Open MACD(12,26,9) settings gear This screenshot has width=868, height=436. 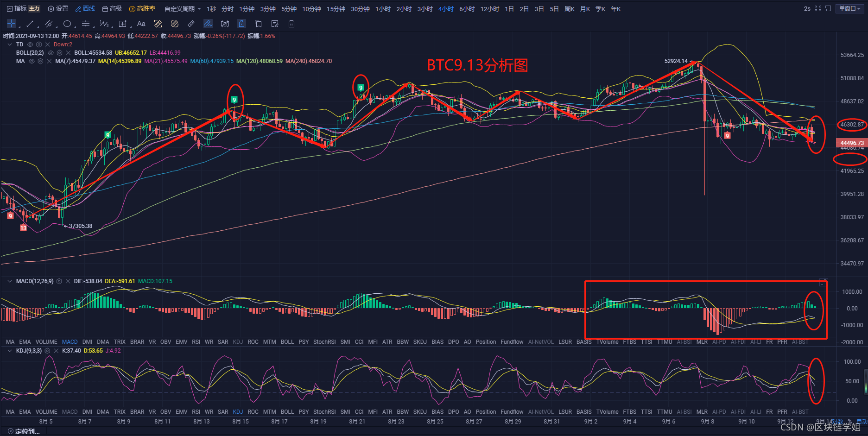tap(59, 281)
